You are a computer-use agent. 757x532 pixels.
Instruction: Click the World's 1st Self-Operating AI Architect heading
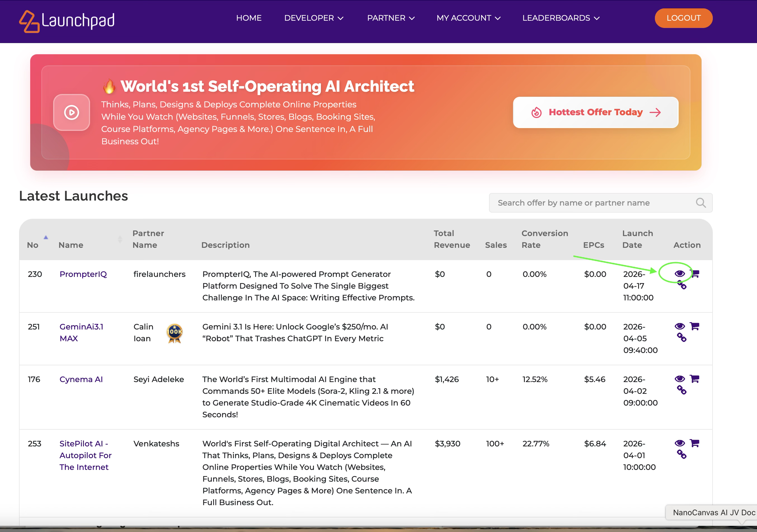(267, 86)
